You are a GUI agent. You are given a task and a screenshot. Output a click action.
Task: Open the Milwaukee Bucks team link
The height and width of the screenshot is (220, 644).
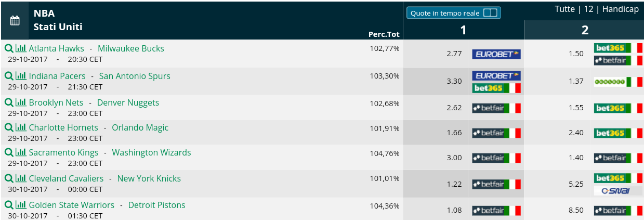pos(131,48)
